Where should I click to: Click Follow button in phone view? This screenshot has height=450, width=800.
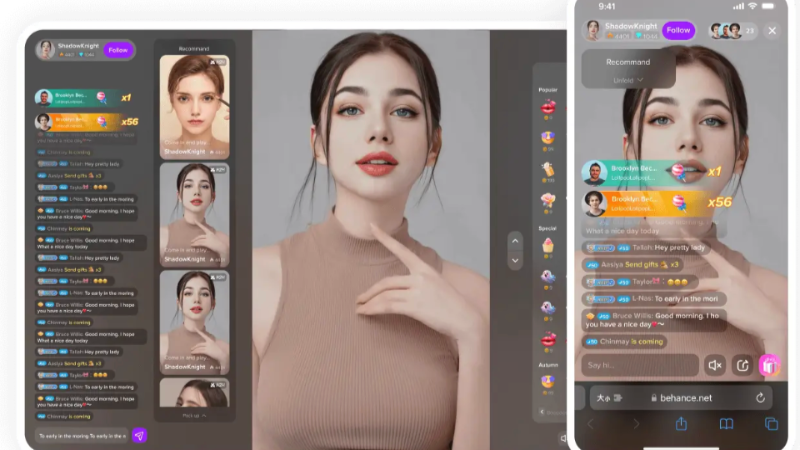[678, 30]
